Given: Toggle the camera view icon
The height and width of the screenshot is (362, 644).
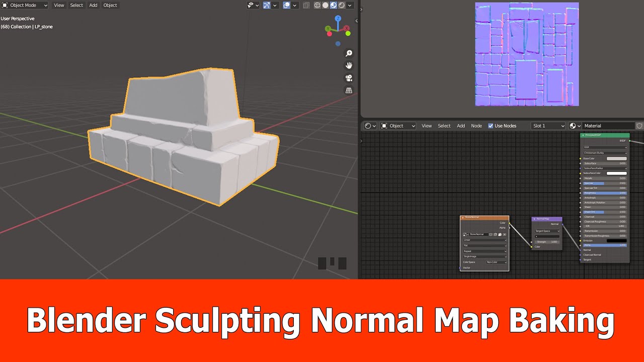Looking at the screenshot, I should tap(349, 78).
